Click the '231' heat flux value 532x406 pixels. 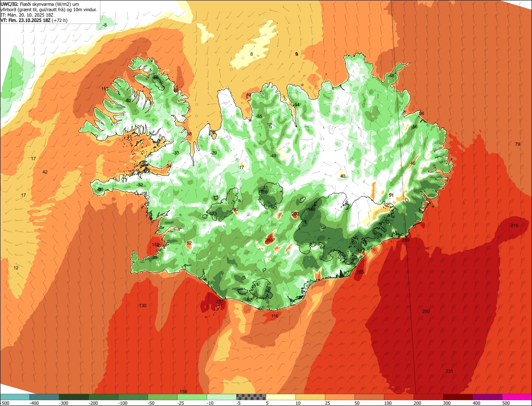coord(449,371)
